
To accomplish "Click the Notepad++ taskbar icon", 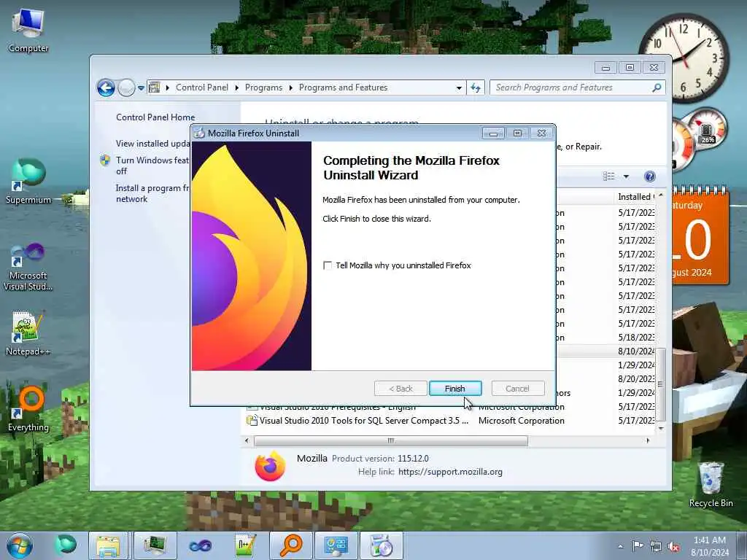I will point(246,545).
